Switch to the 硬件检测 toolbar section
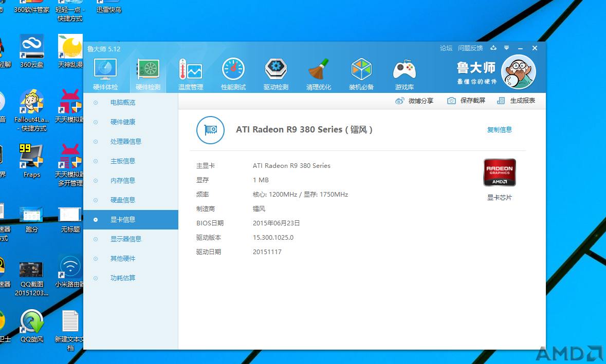Viewport: 606px width, 364px height. click(148, 74)
